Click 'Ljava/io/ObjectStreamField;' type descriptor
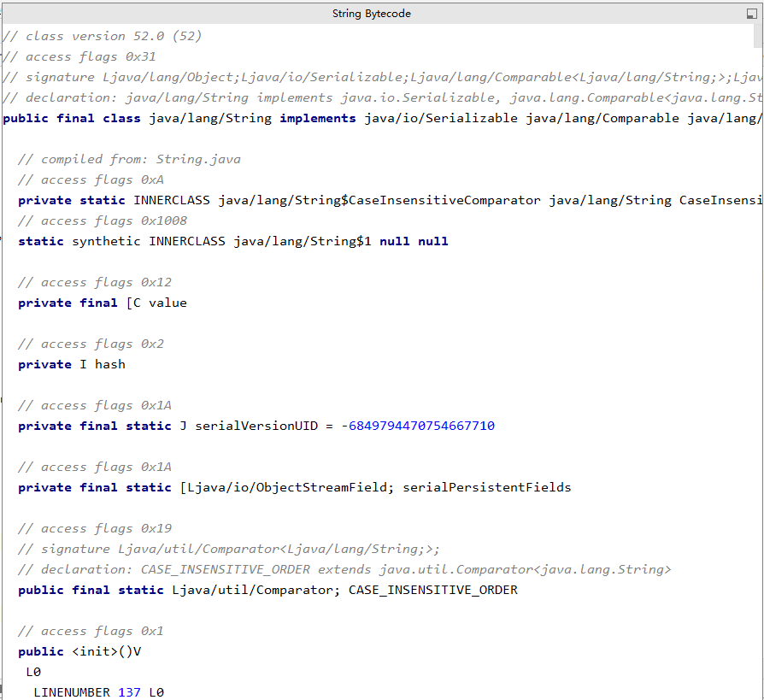Image resolution: width=764 pixels, height=700 pixels. [x=286, y=487]
